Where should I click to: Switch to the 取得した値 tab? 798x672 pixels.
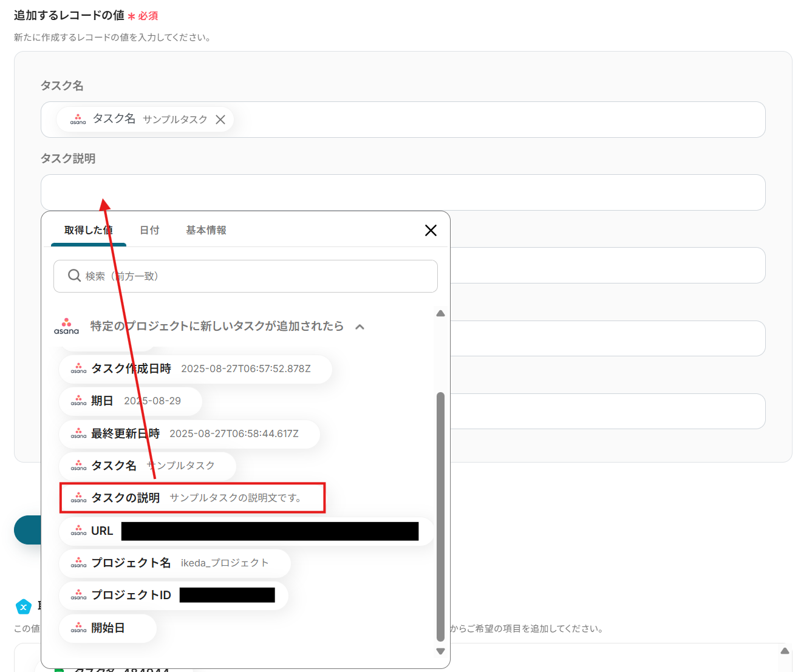click(x=89, y=230)
